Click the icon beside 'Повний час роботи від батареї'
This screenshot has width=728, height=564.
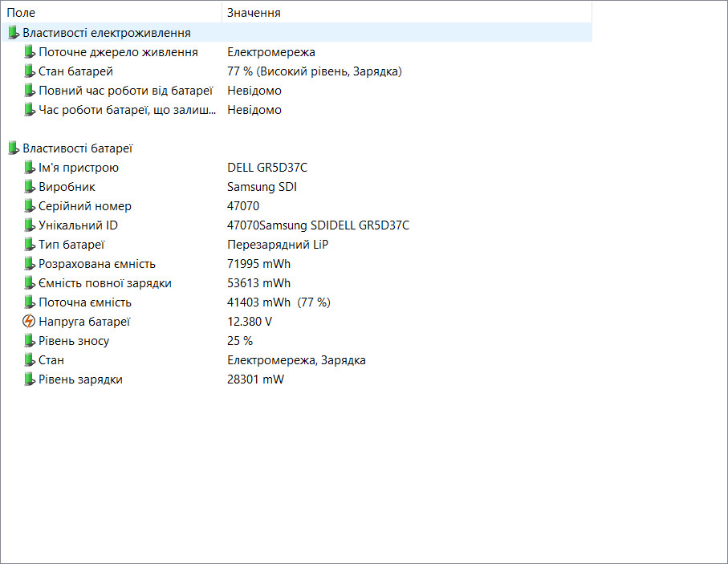(x=29, y=91)
